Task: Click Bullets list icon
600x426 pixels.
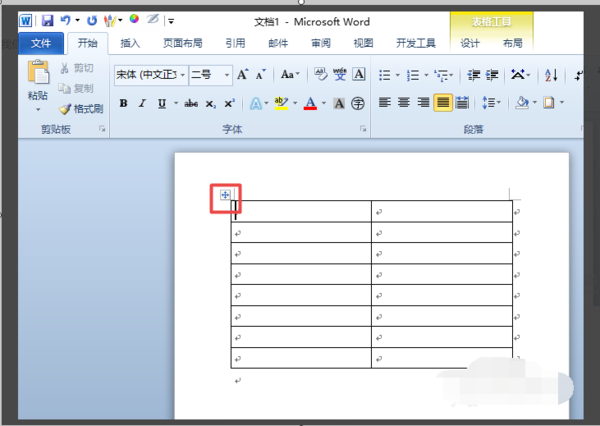Action: [385, 75]
